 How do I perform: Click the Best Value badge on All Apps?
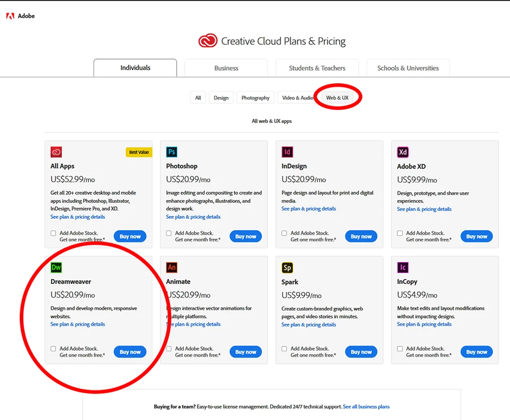[139, 152]
